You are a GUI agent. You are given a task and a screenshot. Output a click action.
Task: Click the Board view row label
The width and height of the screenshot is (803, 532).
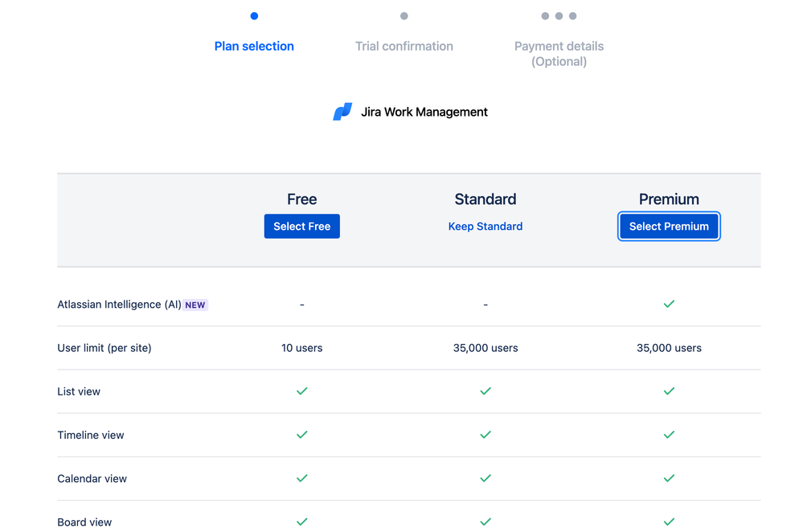84,522
